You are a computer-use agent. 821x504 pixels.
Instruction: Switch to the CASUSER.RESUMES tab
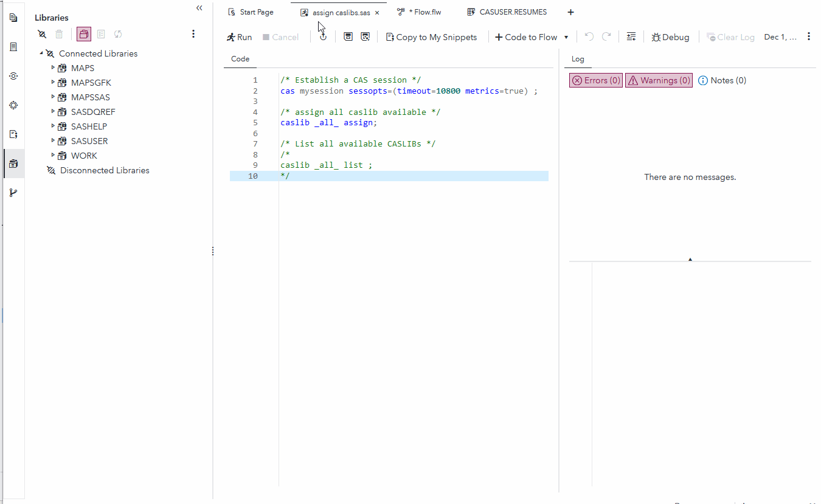(x=507, y=12)
